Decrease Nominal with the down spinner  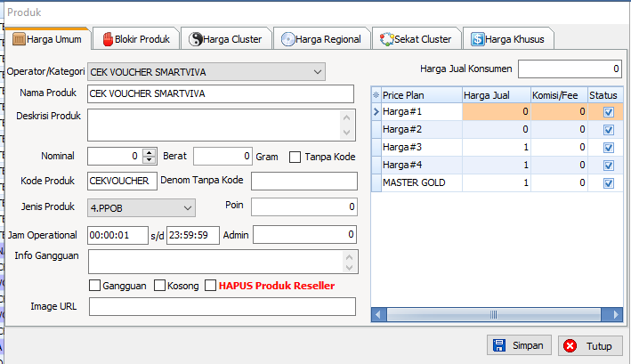point(150,159)
